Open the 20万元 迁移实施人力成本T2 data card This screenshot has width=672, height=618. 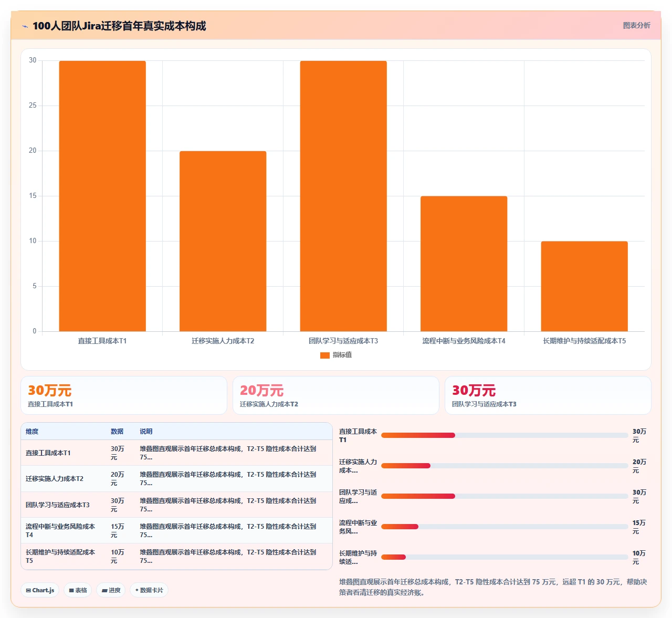[336, 395]
